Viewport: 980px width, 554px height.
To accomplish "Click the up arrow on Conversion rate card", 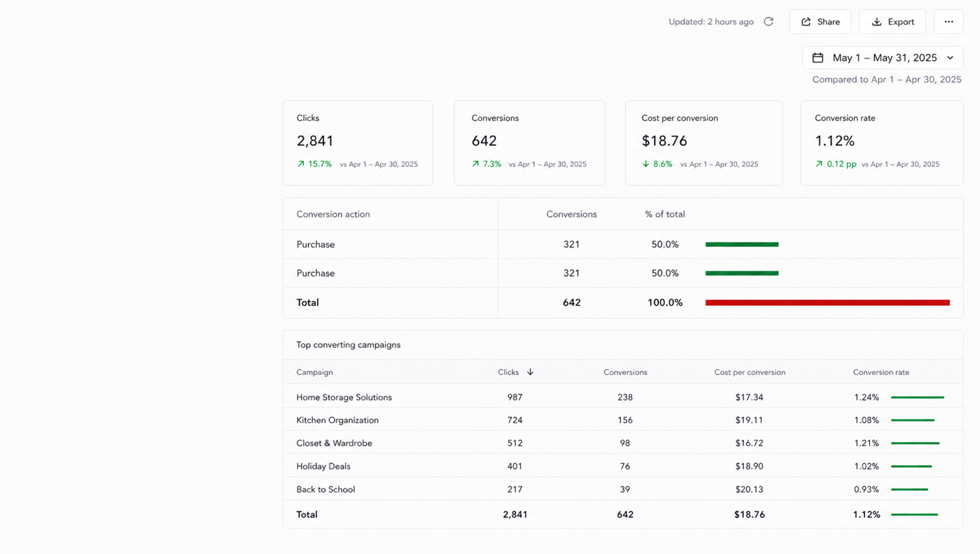I will click(x=819, y=164).
